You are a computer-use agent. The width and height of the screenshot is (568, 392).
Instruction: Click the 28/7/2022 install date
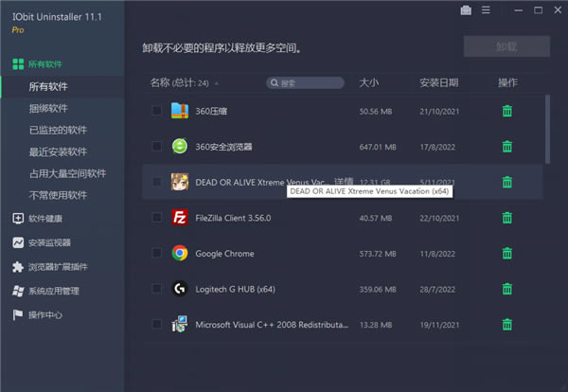[x=437, y=290]
